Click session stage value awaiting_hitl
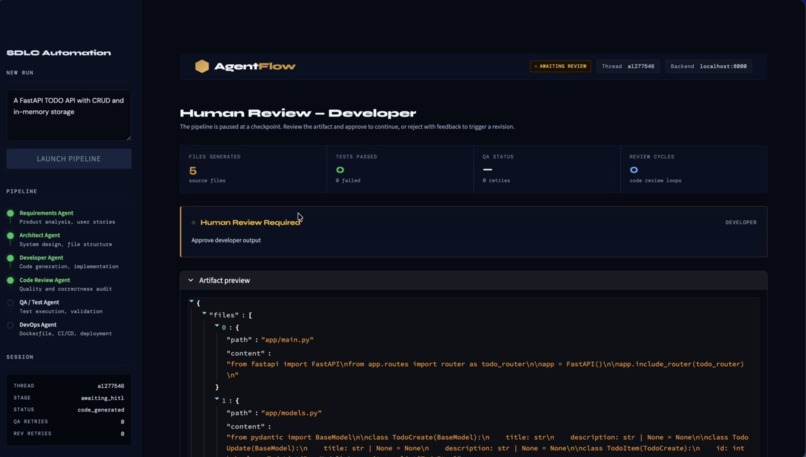The image size is (806, 457). point(102,398)
